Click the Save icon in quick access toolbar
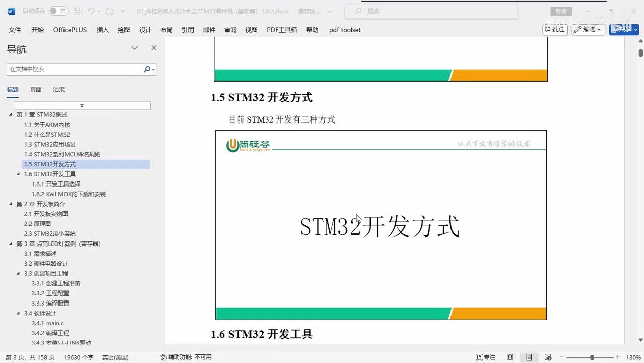This screenshot has height=363, width=644. [77, 11]
